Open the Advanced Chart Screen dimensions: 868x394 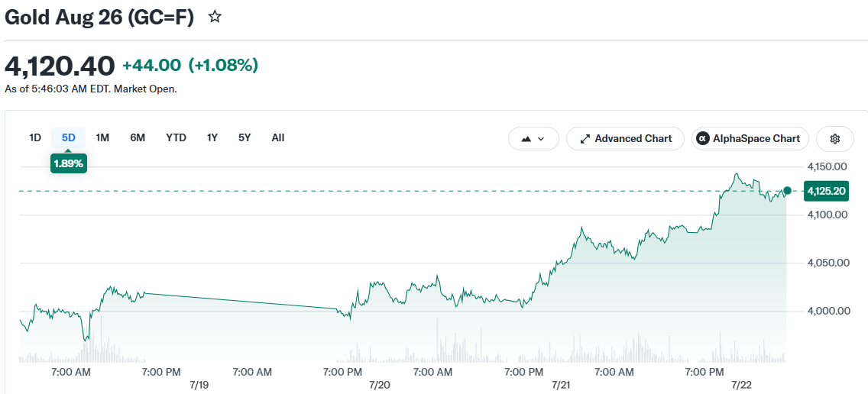pyautogui.click(x=625, y=138)
